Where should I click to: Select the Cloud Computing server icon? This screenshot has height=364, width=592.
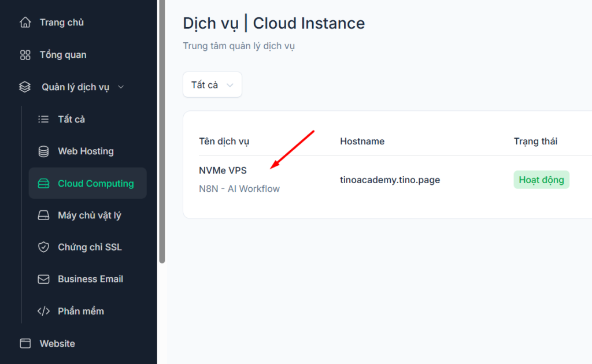43,183
